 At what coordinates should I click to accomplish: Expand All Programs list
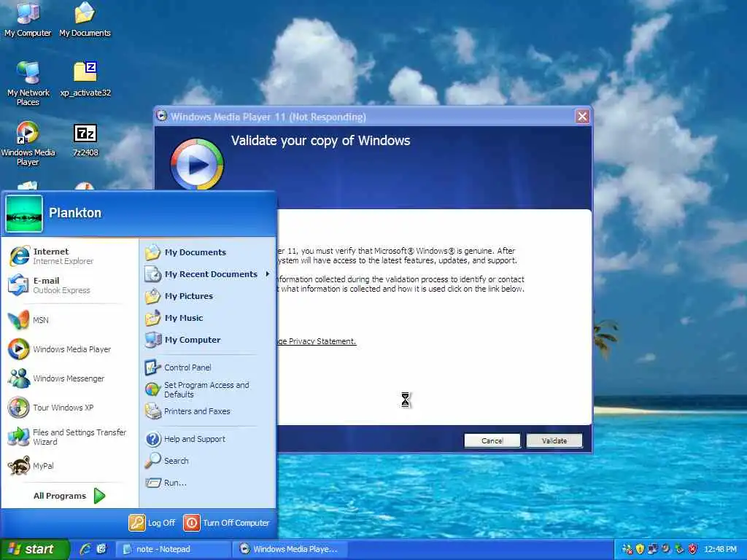tap(69, 496)
